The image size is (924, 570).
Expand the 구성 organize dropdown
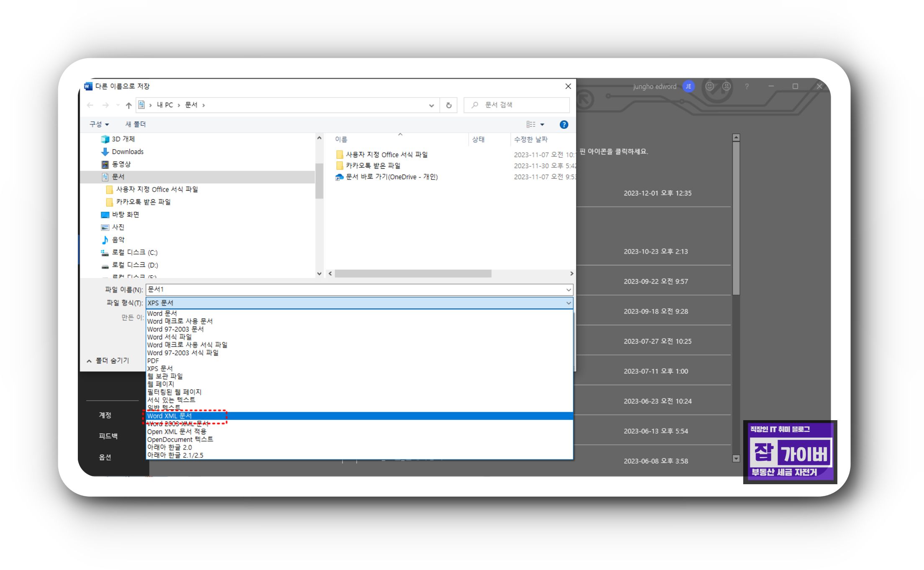pos(99,125)
